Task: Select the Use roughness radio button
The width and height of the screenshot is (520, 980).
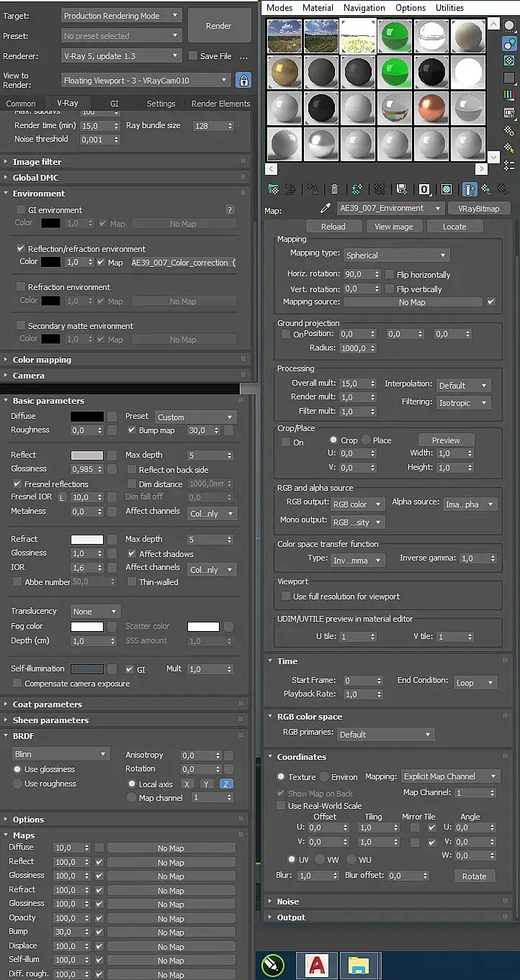Action: point(18,784)
